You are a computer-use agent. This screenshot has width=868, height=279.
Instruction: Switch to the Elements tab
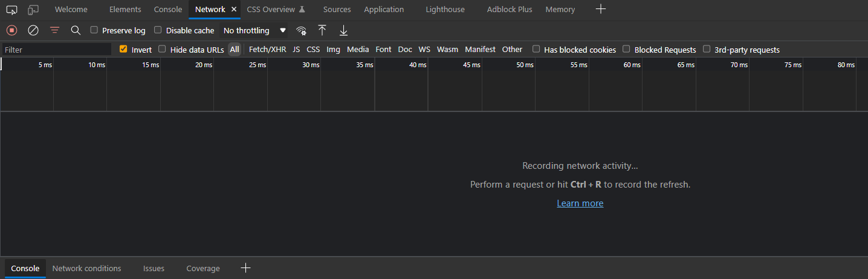pyautogui.click(x=125, y=9)
